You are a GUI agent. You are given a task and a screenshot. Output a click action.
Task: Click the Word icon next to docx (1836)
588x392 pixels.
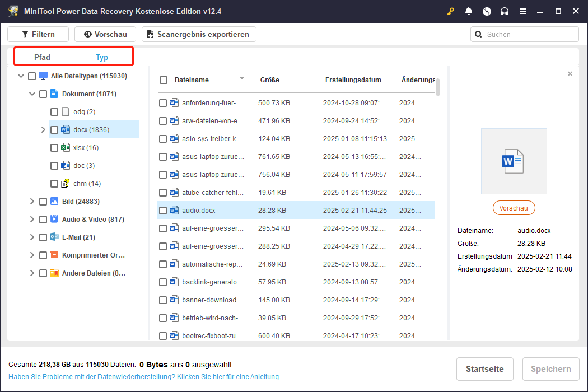point(66,130)
